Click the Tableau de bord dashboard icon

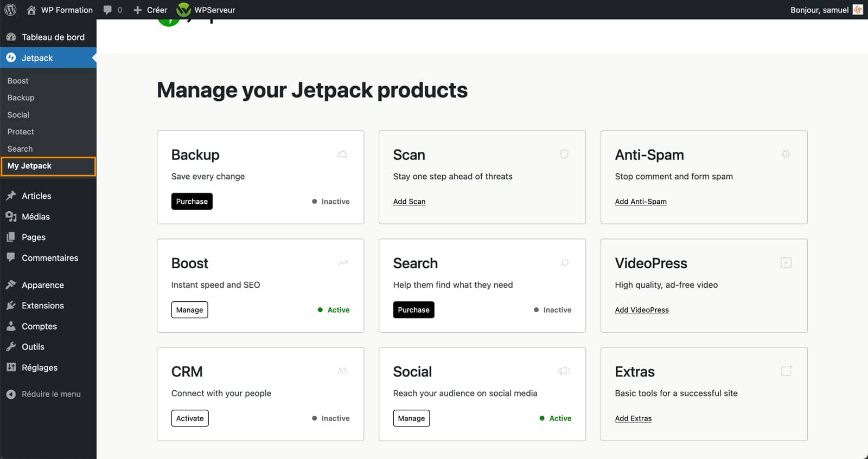[x=11, y=37]
